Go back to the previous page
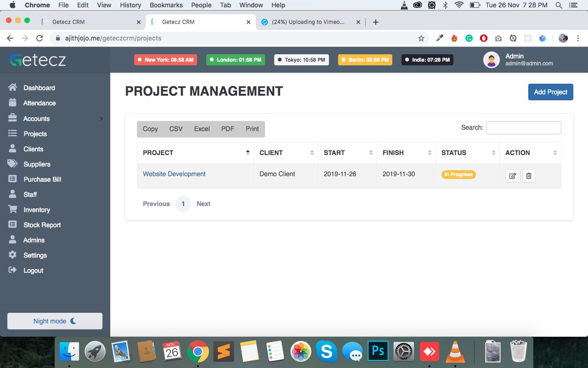 [10, 38]
